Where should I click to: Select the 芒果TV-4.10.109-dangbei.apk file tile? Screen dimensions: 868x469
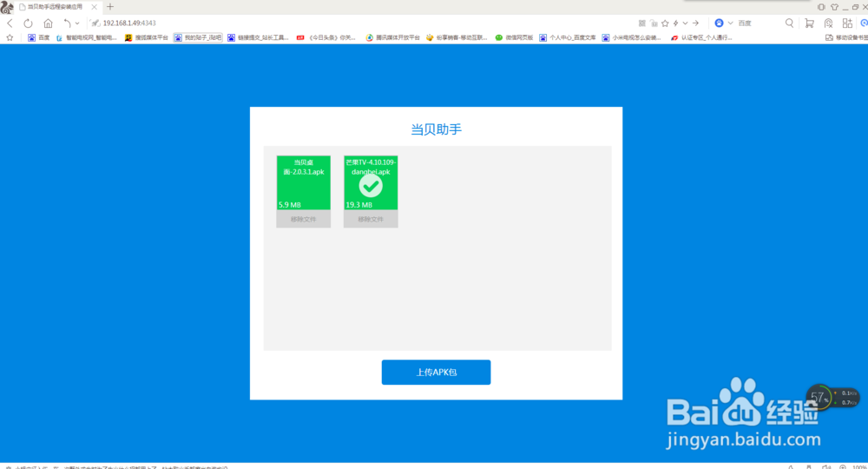coord(371,182)
